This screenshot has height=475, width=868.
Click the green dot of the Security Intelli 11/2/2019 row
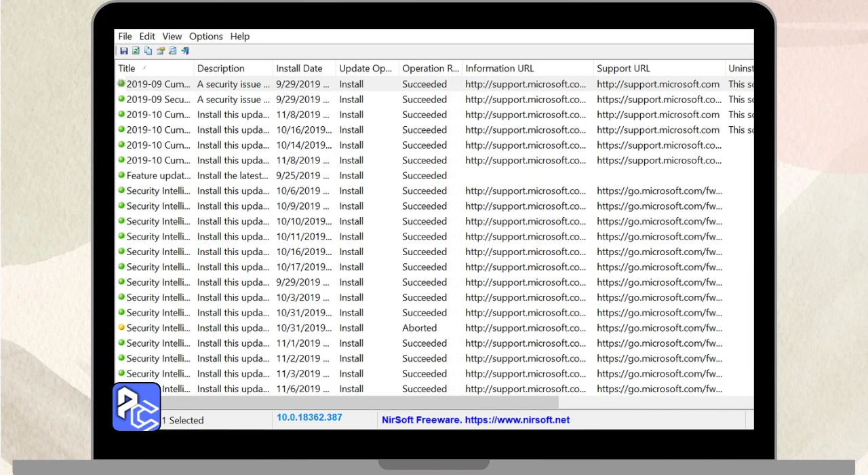pyautogui.click(x=121, y=358)
